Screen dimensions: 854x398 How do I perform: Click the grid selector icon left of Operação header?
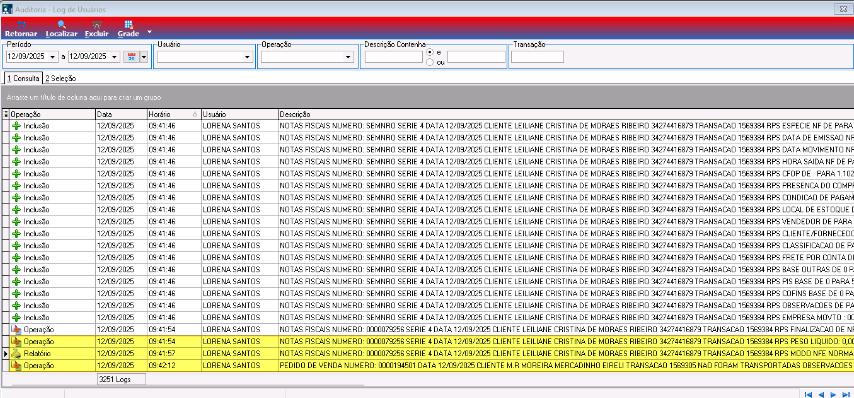pyautogui.click(x=6, y=114)
